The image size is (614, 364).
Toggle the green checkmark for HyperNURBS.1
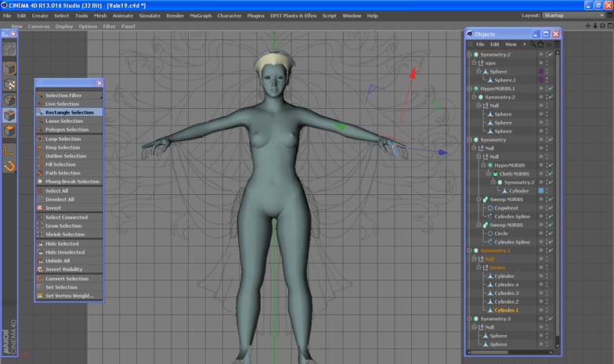(x=551, y=88)
